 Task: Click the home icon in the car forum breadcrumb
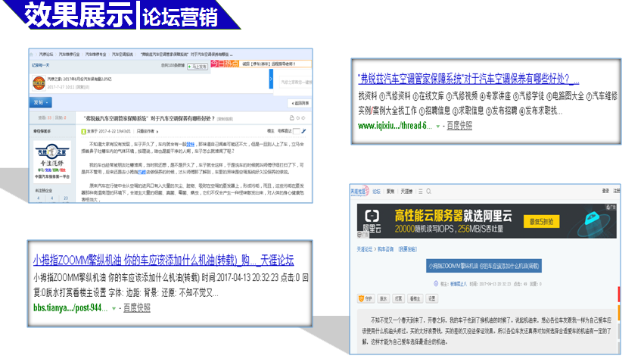[x=31, y=55]
